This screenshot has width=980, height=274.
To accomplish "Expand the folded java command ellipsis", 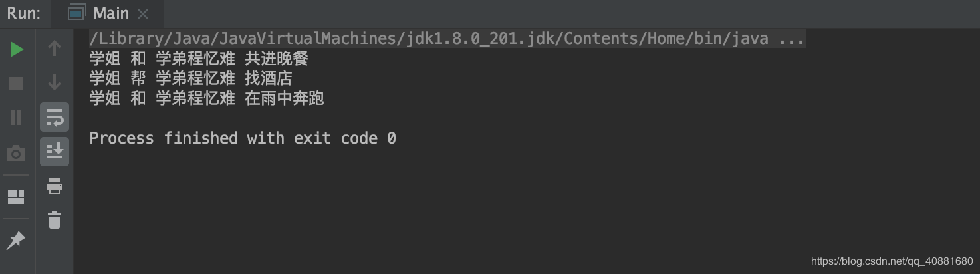I will click(791, 39).
